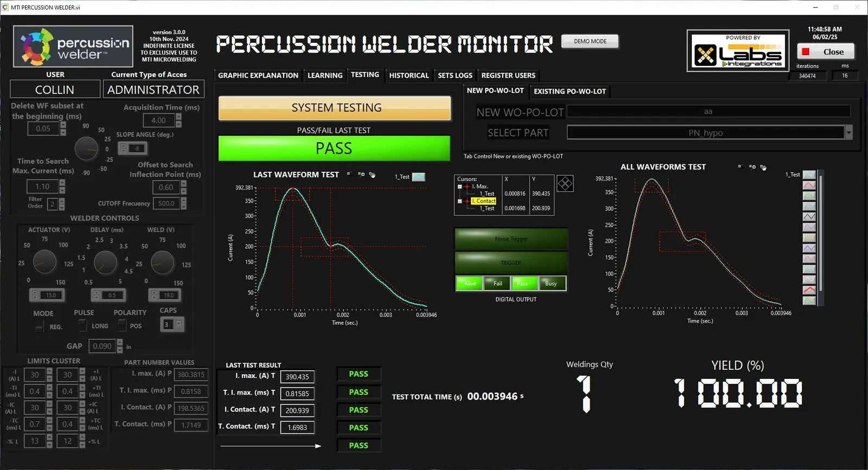Toggle the MODE REG. switch
This screenshot has height=470, width=868.
[40, 327]
